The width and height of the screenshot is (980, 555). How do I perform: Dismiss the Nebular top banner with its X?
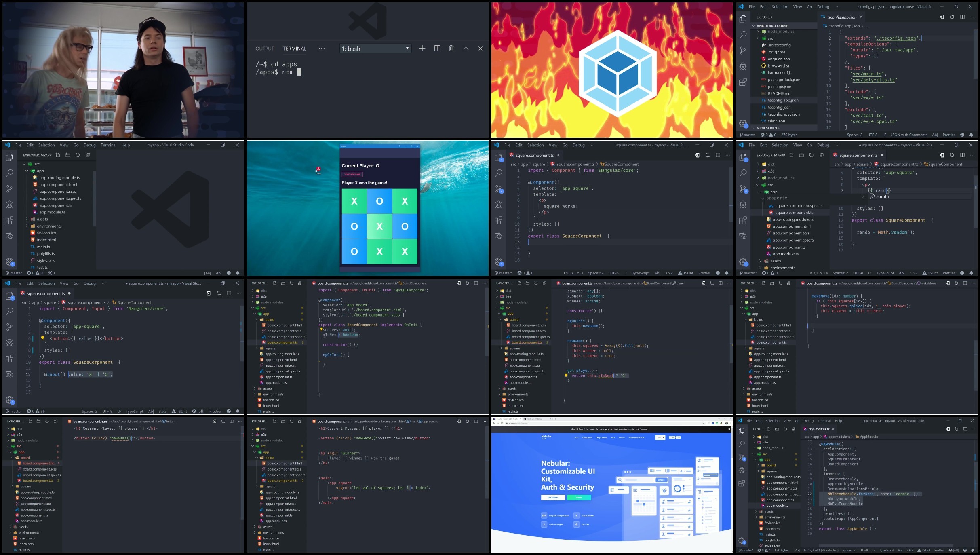pyautogui.click(x=729, y=429)
